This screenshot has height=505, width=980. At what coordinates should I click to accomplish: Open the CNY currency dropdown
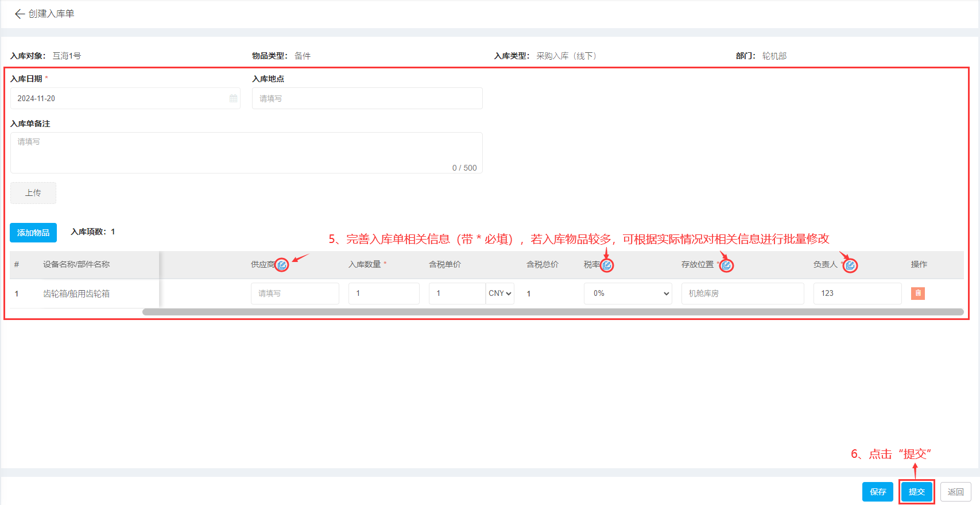coord(500,293)
